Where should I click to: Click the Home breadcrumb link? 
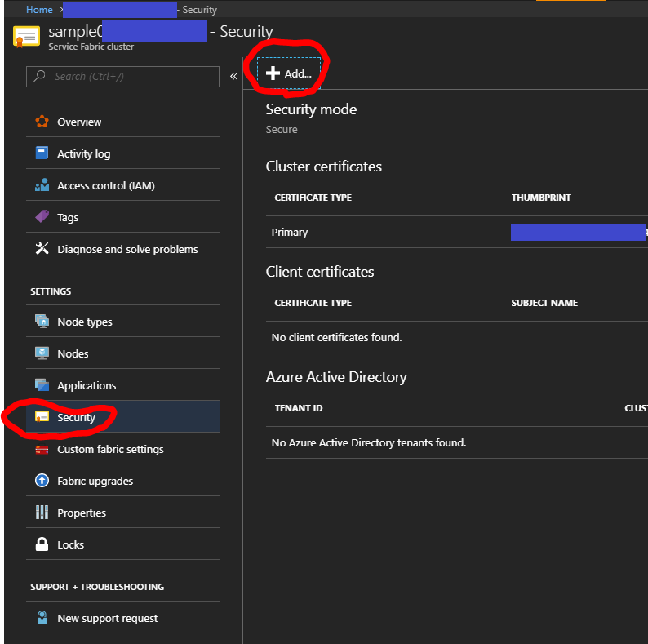point(39,10)
